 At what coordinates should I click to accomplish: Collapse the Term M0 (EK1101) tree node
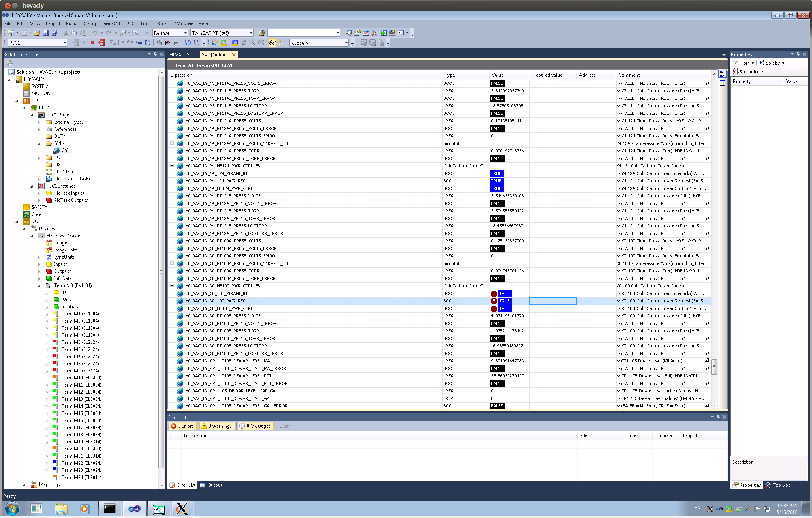pyautogui.click(x=39, y=285)
